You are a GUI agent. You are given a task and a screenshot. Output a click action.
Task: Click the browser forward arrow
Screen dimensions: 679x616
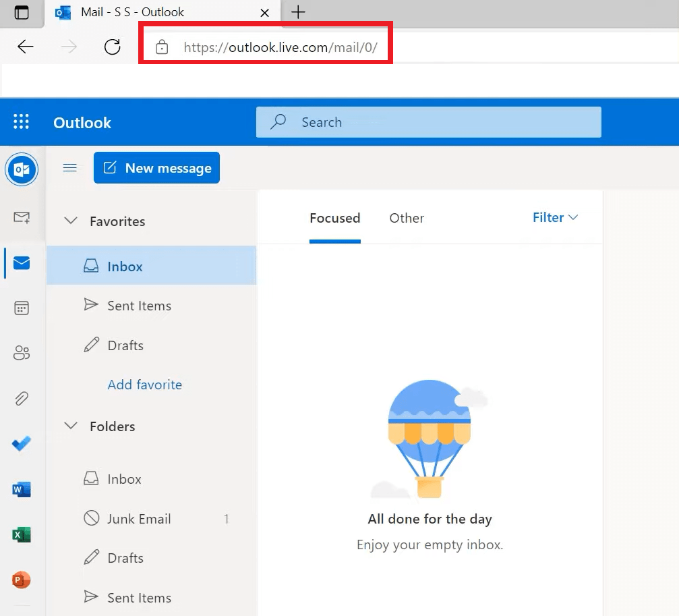69,47
